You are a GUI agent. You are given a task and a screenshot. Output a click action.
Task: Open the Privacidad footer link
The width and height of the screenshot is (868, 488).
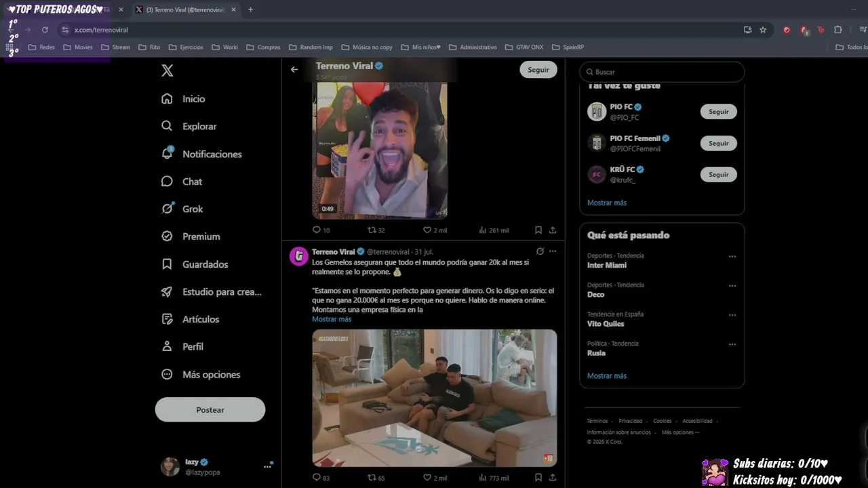point(630,421)
